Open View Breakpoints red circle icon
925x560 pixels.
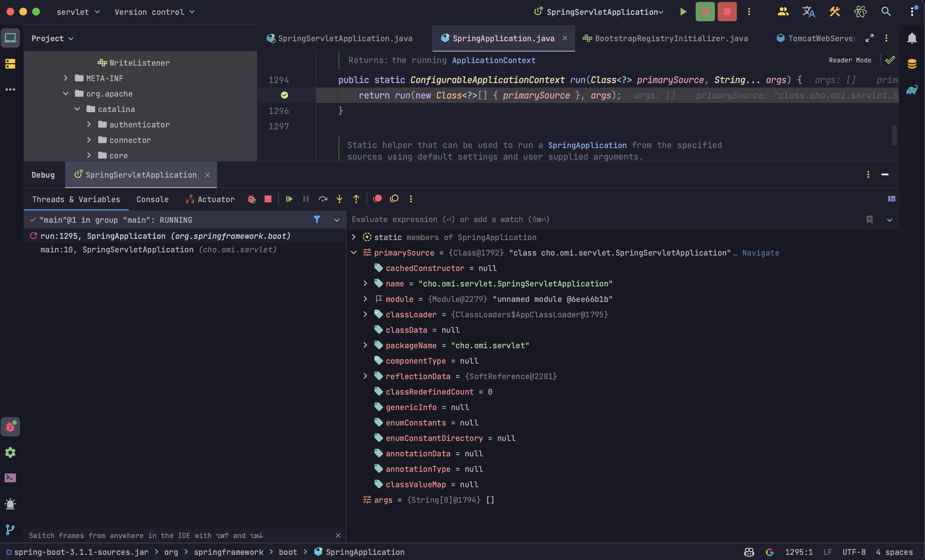pos(378,199)
